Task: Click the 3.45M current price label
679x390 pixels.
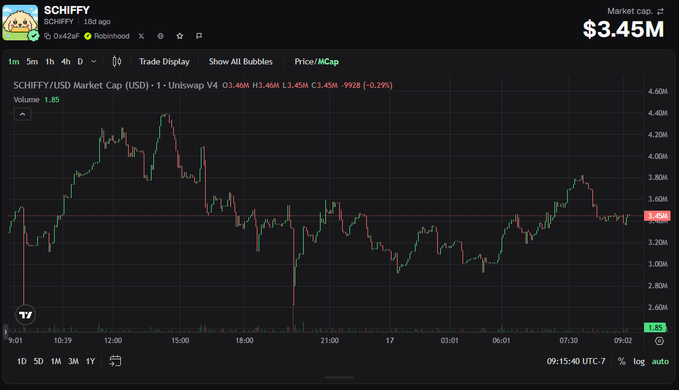Action: (657, 216)
